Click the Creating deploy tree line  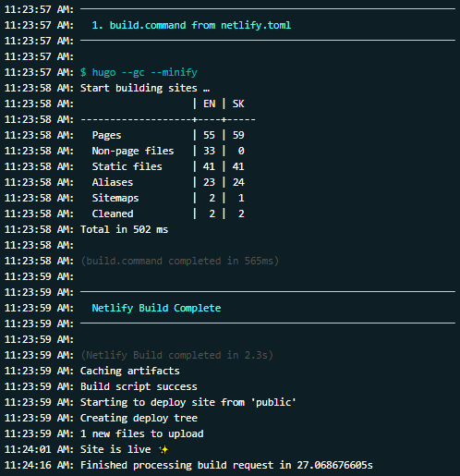[x=139, y=418]
